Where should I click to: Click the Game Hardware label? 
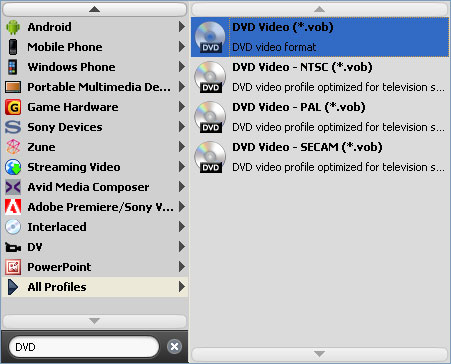coord(73,107)
